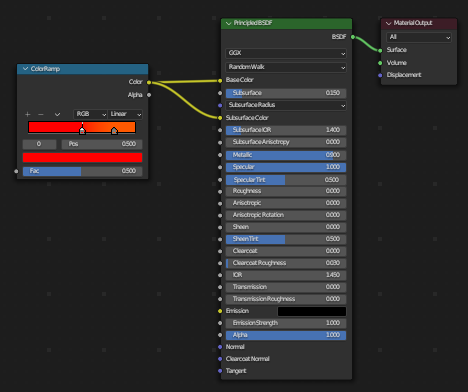Click the Anisotropic Rotation field

coord(286,215)
